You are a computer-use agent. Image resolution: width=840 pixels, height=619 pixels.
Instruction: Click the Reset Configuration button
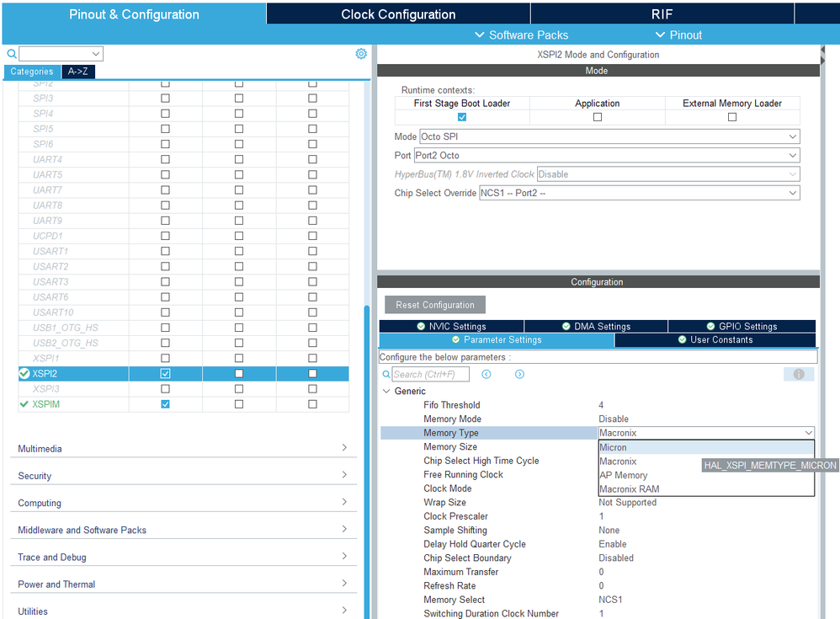(435, 304)
